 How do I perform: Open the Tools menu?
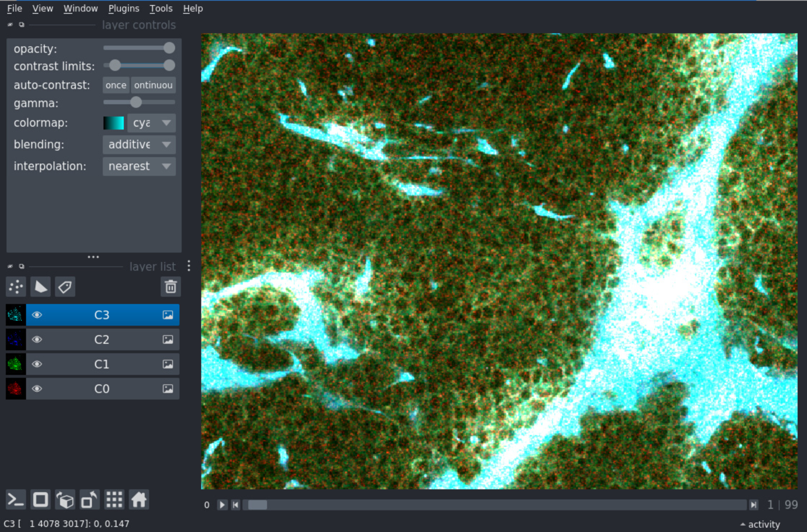(x=161, y=8)
